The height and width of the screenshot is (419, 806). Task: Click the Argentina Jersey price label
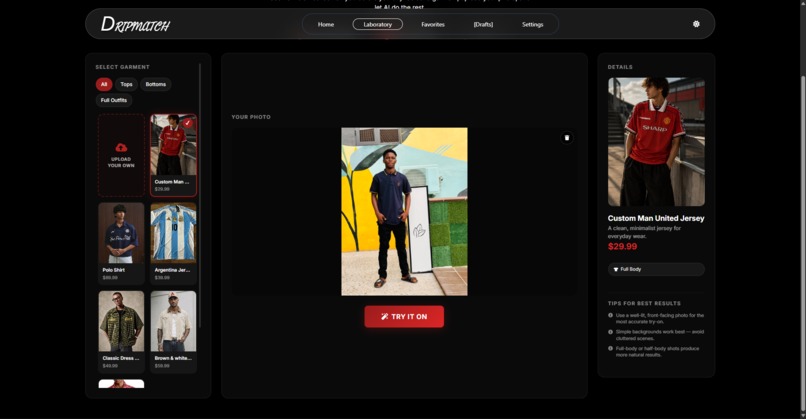[x=162, y=278]
